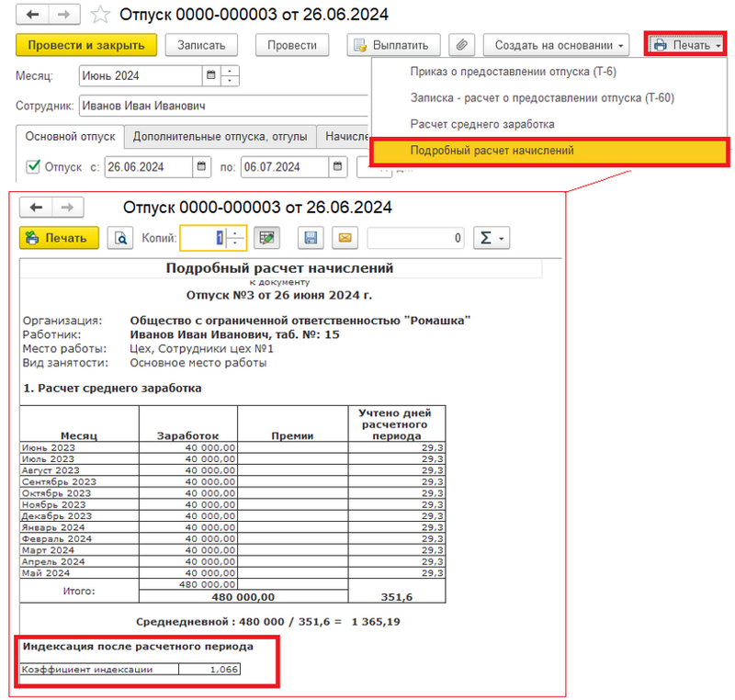
Task: Click the save diskette icon in report toolbar
Action: click(x=311, y=239)
